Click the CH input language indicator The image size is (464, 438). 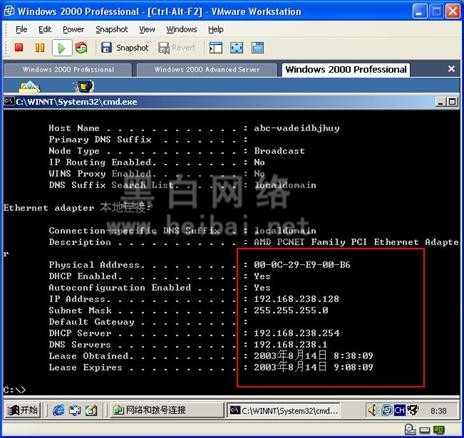(x=399, y=410)
